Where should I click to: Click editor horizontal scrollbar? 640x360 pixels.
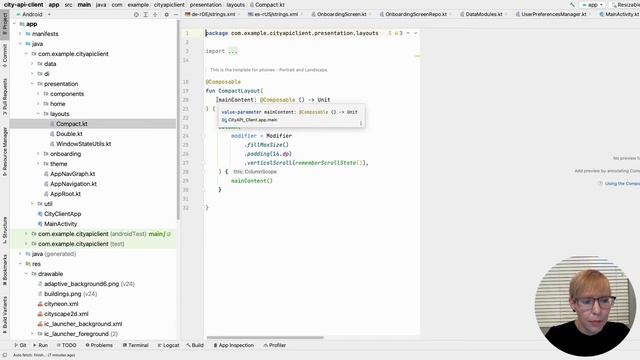click(x=265, y=338)
